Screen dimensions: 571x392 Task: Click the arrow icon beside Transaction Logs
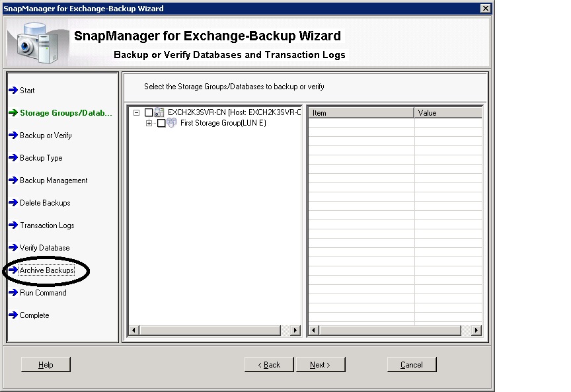[13, 225]
